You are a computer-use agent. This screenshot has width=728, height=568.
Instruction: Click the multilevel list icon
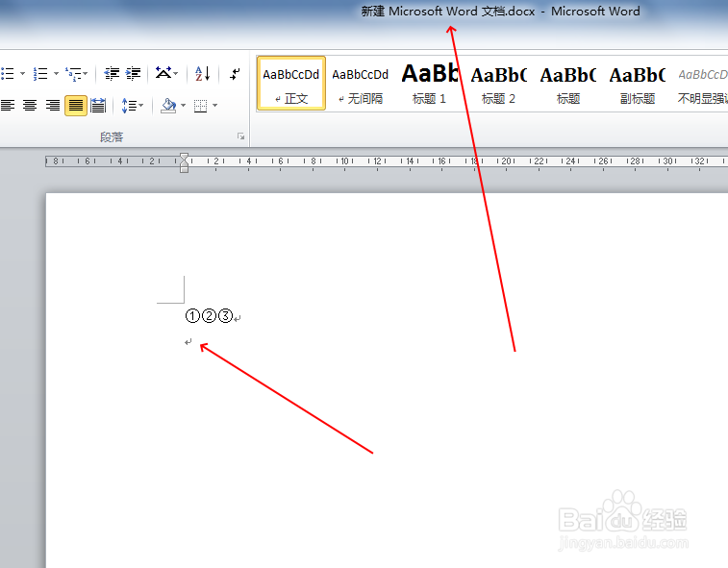pyautogui.click(x=73, y=73)
